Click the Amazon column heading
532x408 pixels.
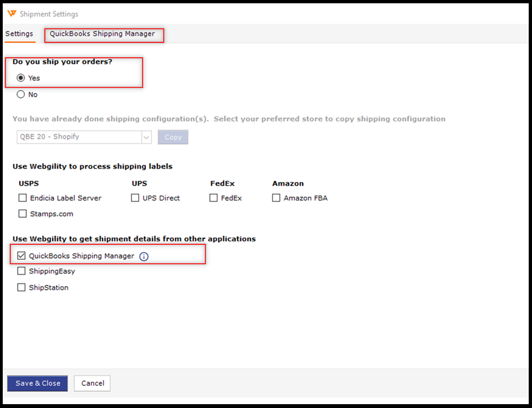(x=288, y=183)
